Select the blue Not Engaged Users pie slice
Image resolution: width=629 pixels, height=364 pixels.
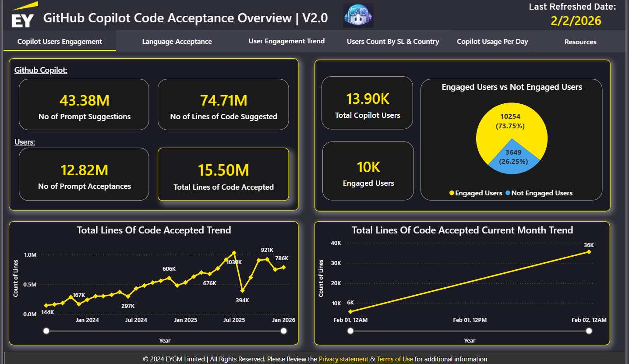click(514, 156)
